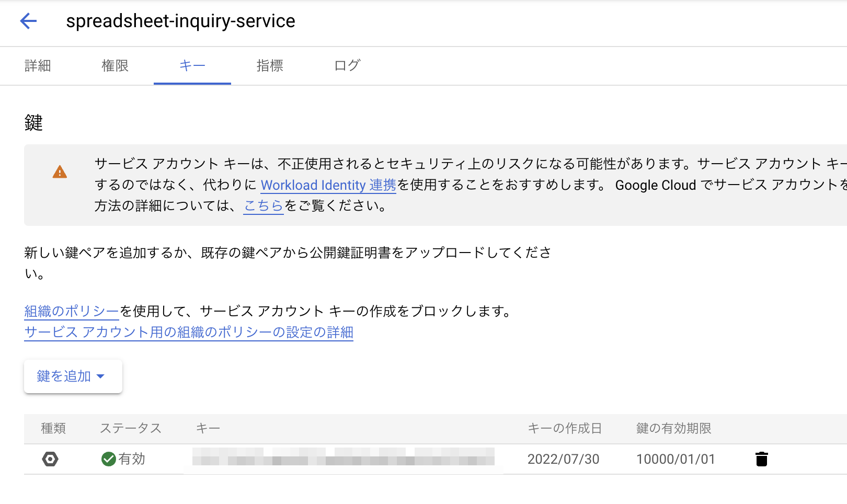847x504 pixels.
Task: Click the green 有効 status checkmark
Action: 109,459
